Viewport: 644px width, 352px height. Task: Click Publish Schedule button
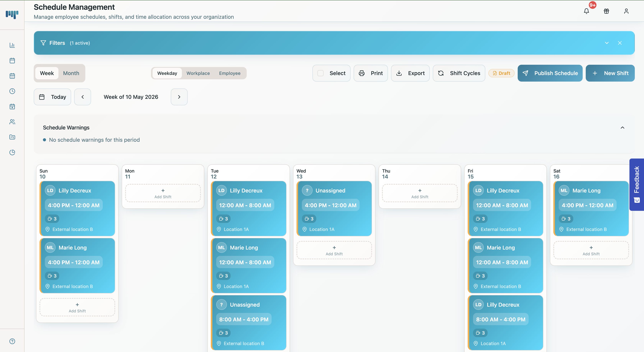pos(550,73)
